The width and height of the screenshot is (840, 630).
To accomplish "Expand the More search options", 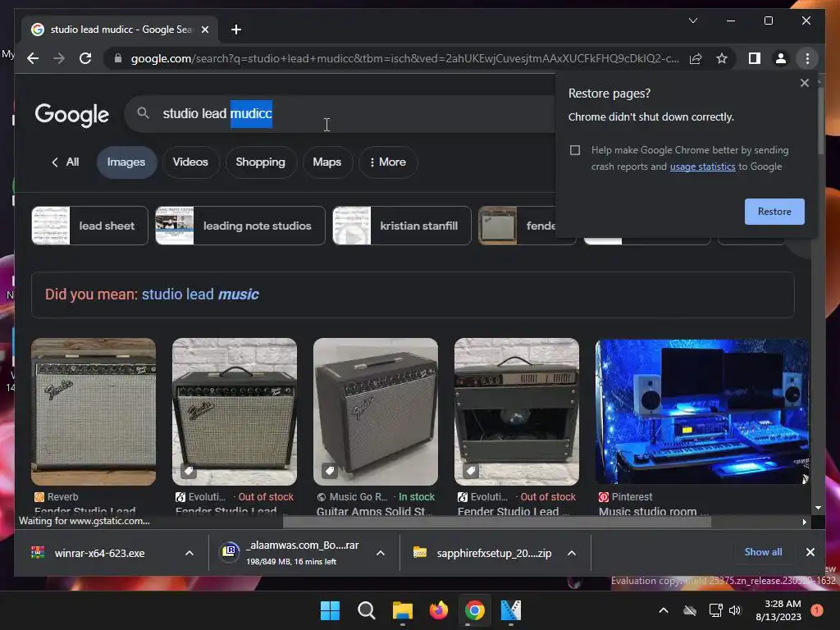I will coord(387,162).
